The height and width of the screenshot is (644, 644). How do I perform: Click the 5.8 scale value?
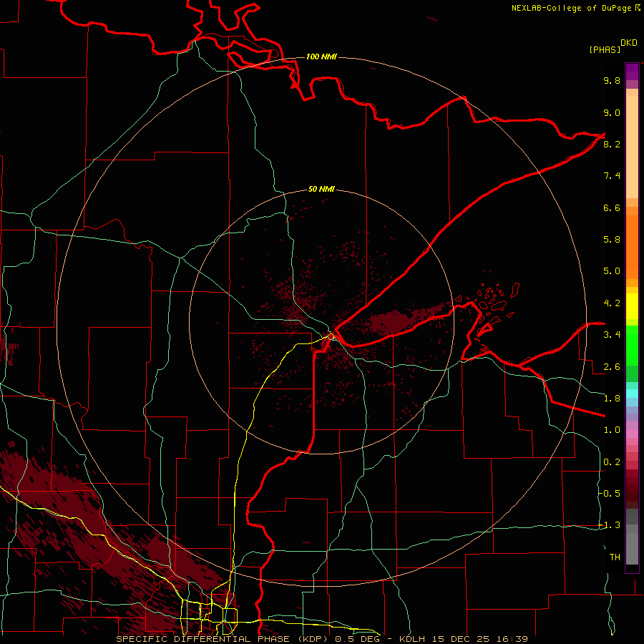[x=612, y=240]
